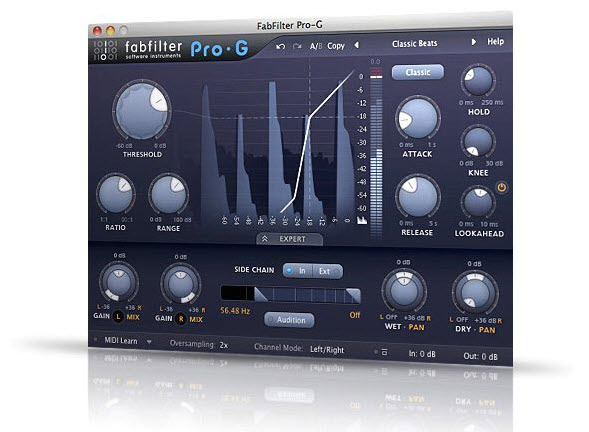
Task: Click the level display mode icon below meter
Action: 362,220
